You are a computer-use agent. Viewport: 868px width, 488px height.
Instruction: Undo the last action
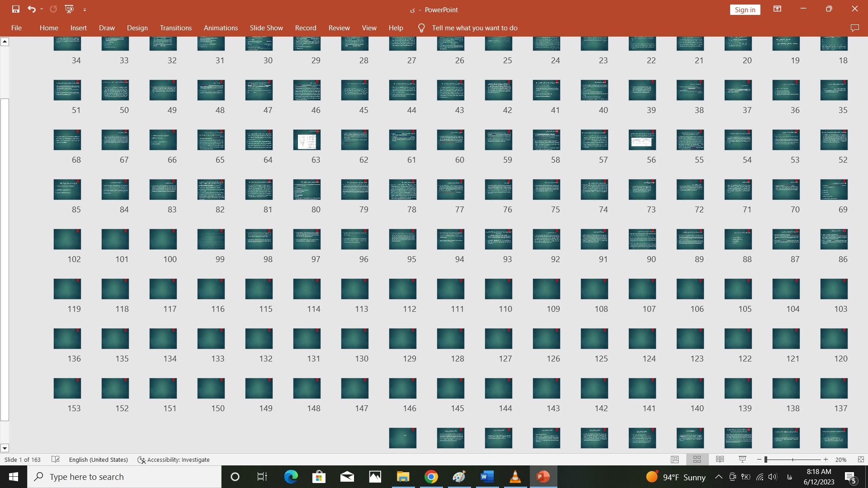31,9
